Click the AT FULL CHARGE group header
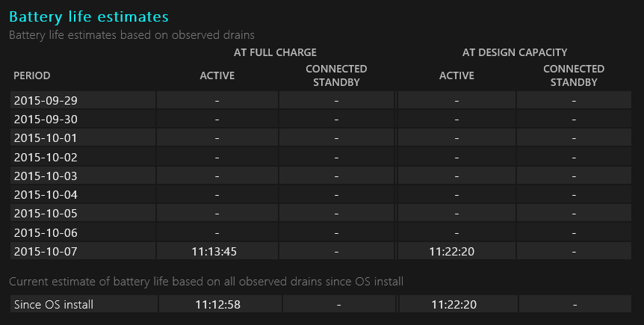 [x=275, y=52]
